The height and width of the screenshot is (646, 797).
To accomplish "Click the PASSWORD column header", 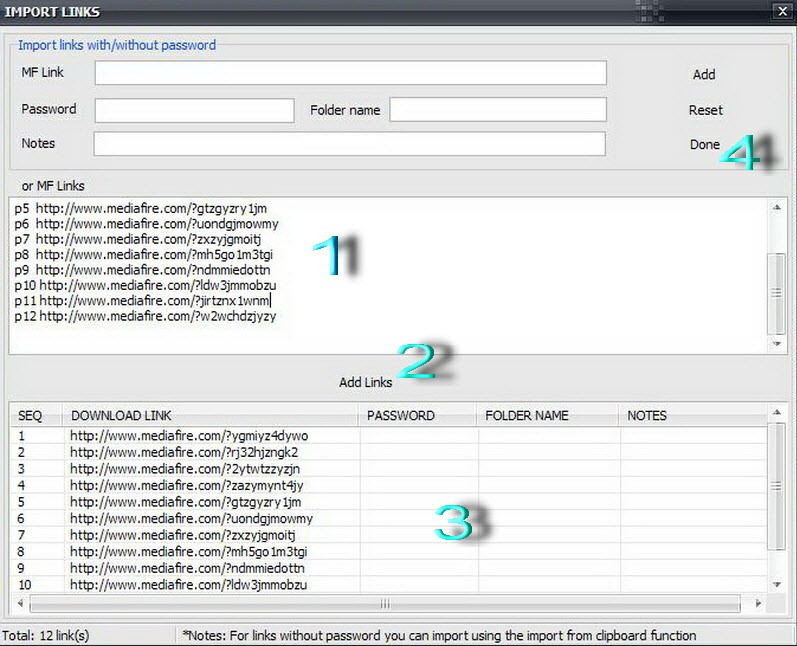I will (417, 416).
